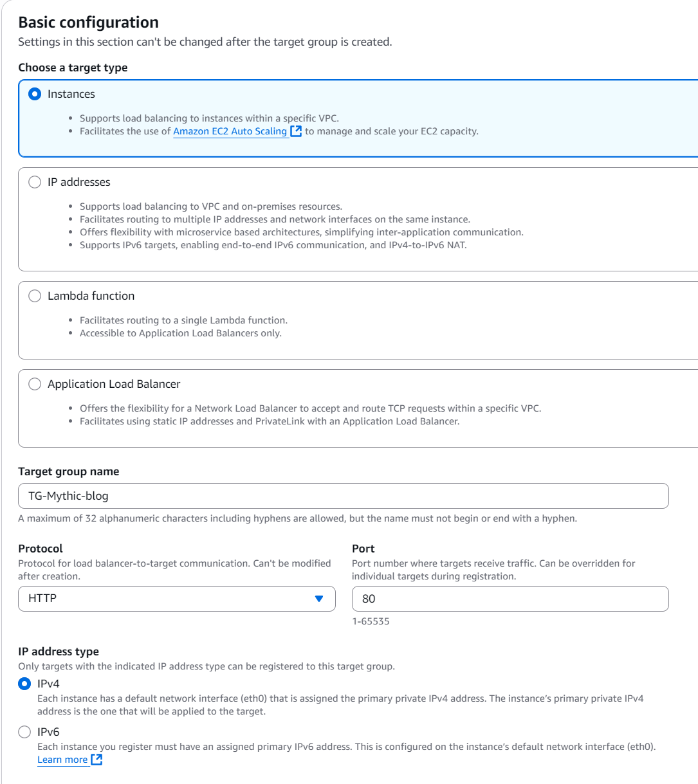Select the Instances radio button

click(35, 94)
